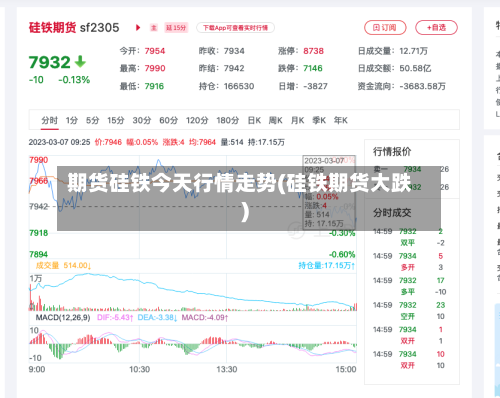
Task: Open the 下载App可查看实时行情 link
Action: [235, 28]
